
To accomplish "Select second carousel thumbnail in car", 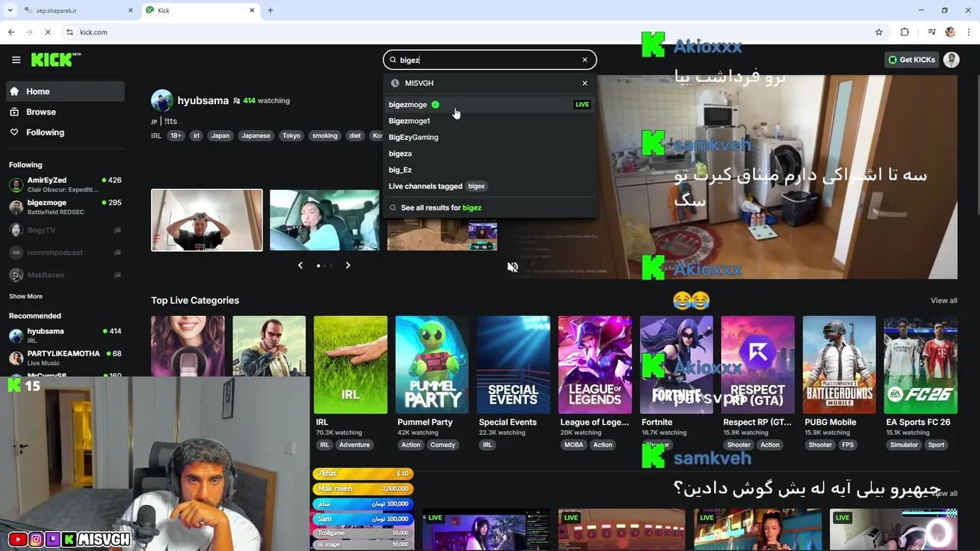I will [x=325, y=220].
